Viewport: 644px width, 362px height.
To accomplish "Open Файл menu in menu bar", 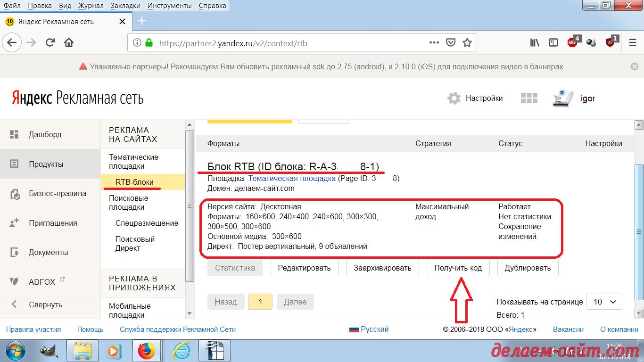I will pos(12,6).
